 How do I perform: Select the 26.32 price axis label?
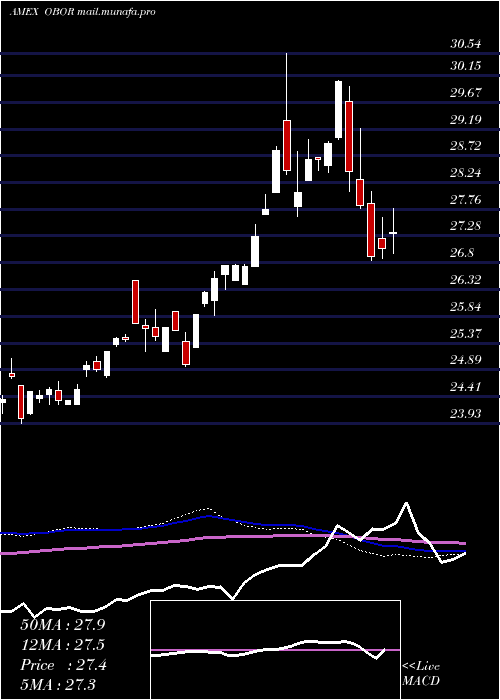(466, 279)
